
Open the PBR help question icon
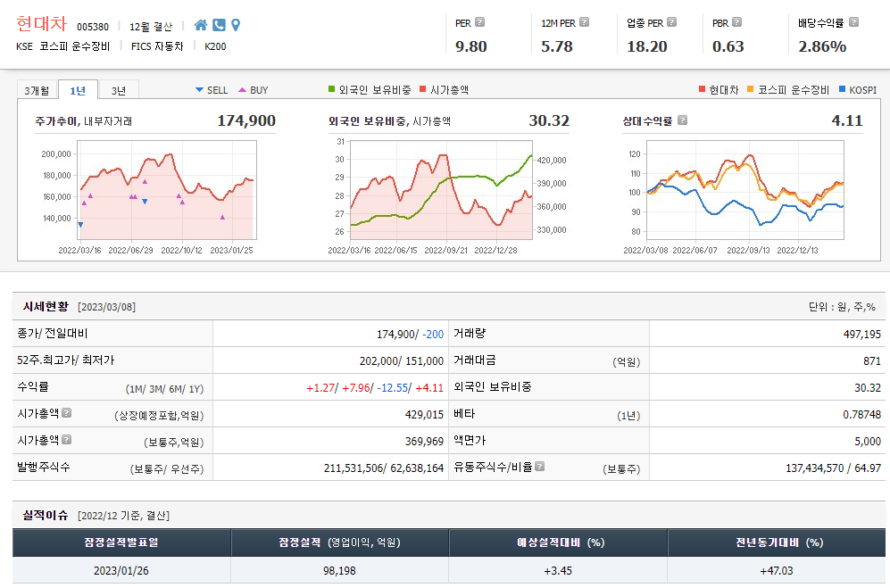click(736, 22)
